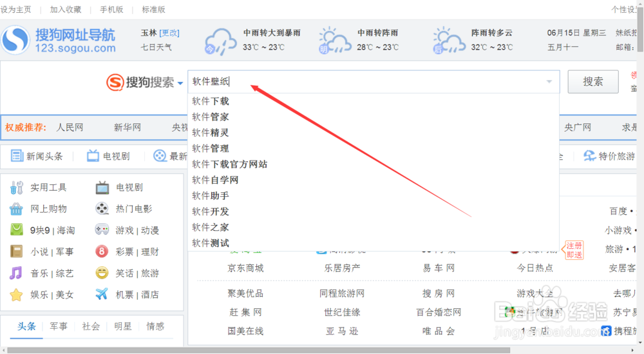This screenshot has width=644, height=354.
Task: Click the horizontal scrollbar thumb
Action: click(x=259, y=350)
